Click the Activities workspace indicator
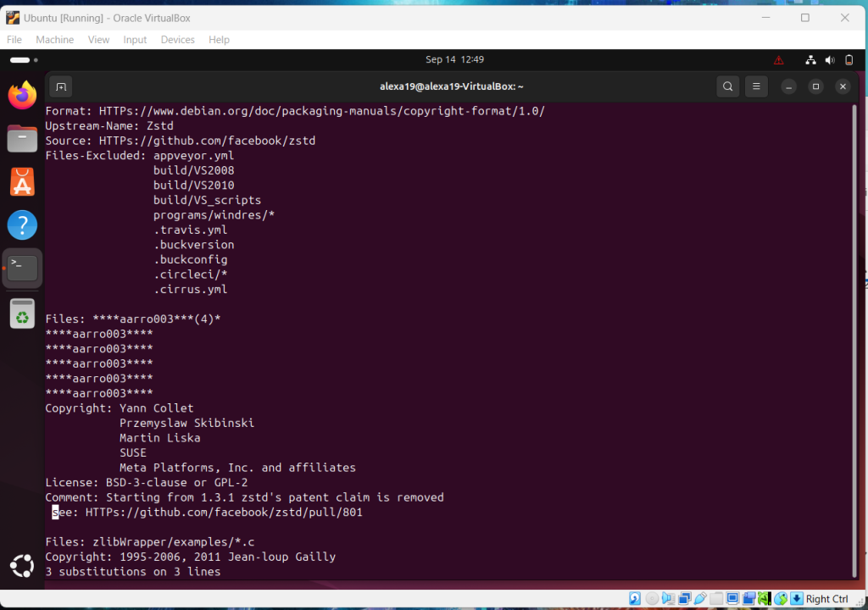Screen dimensions: 868x610 [19, 60]
